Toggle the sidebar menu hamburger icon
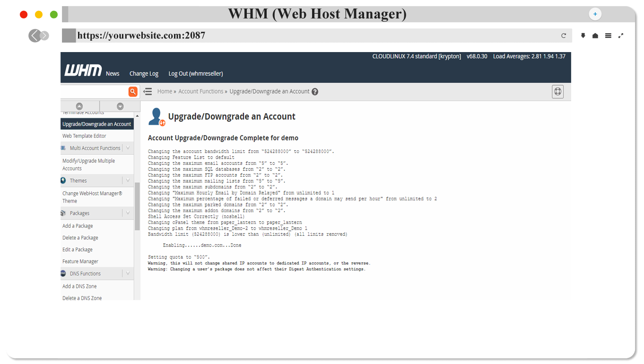The image size is (644, 364). 148,91
